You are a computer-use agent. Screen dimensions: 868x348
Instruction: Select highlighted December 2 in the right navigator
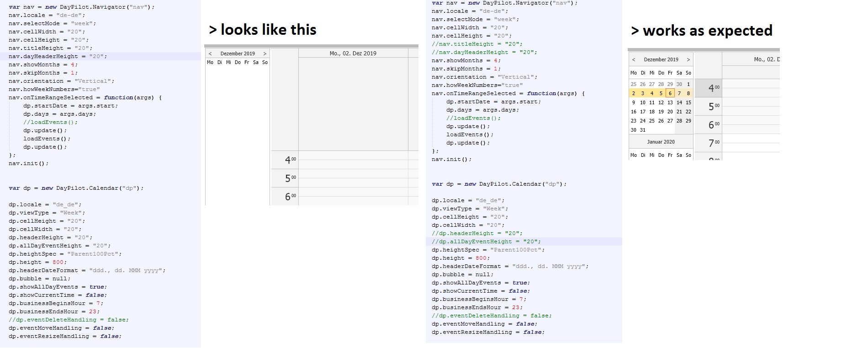pos(634,93)
